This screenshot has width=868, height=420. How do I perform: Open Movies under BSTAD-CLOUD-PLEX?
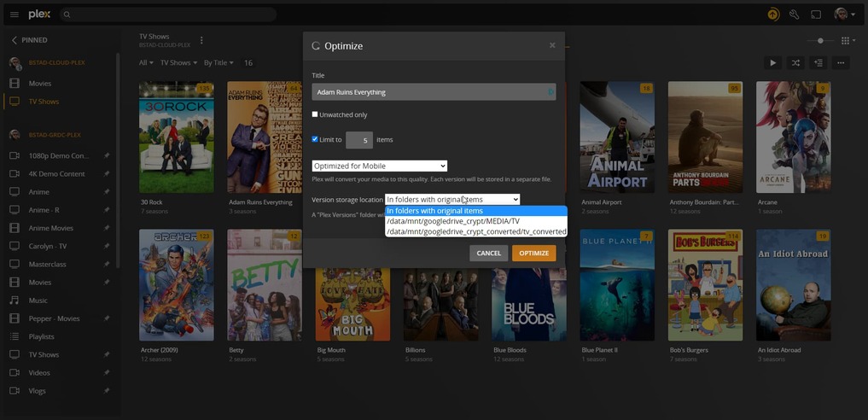pyautogui.click(x=40, y=84)
